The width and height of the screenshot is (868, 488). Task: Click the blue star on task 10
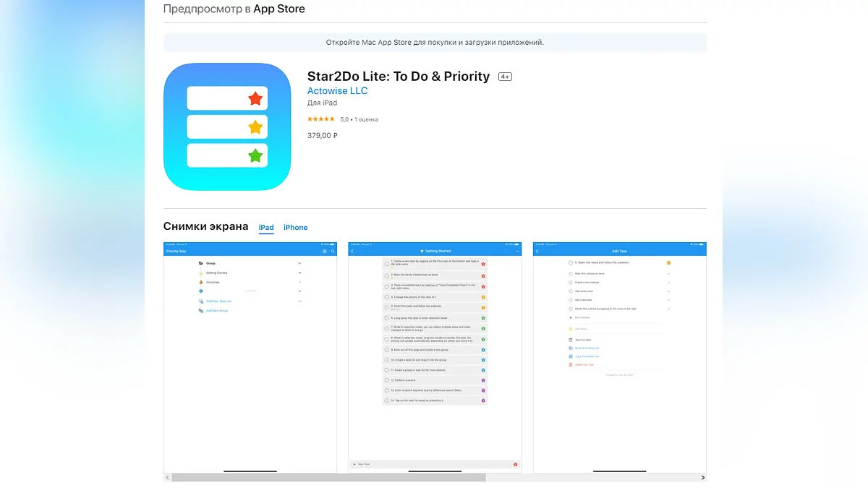click(x=483, y=359)
